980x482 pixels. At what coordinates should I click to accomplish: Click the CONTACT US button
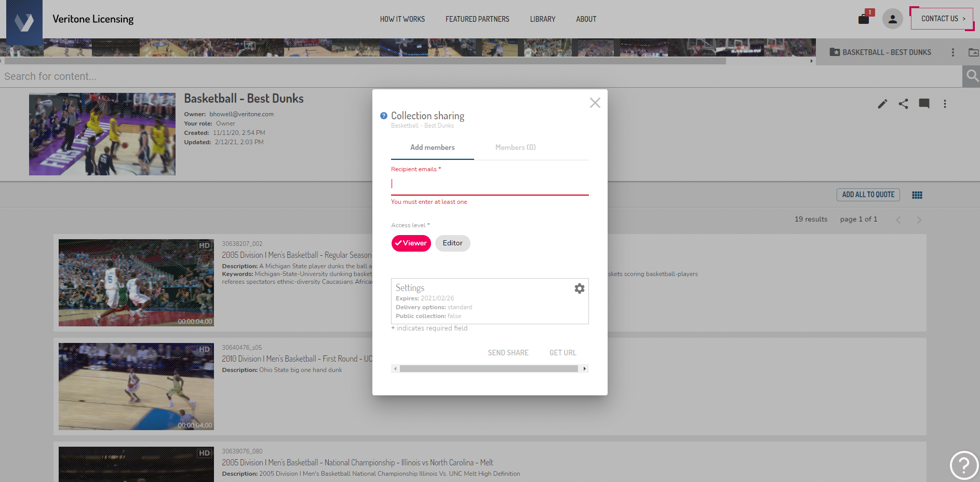[942, 19]
